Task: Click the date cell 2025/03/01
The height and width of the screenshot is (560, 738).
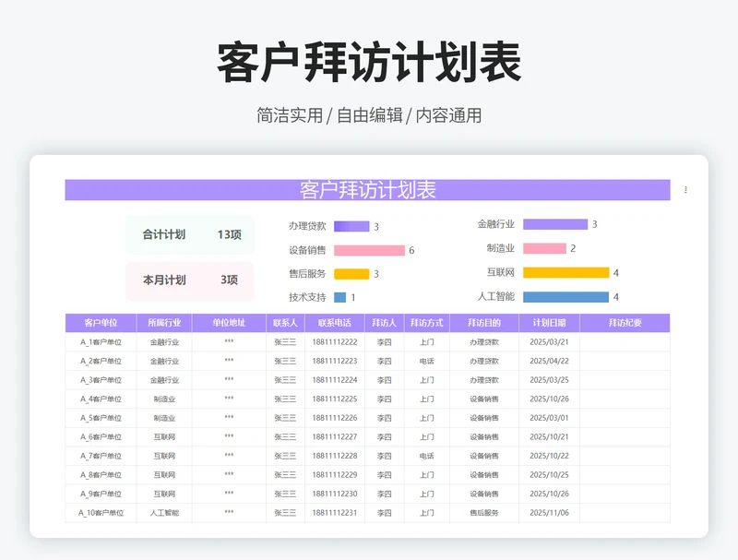Action: coord(549,418)
